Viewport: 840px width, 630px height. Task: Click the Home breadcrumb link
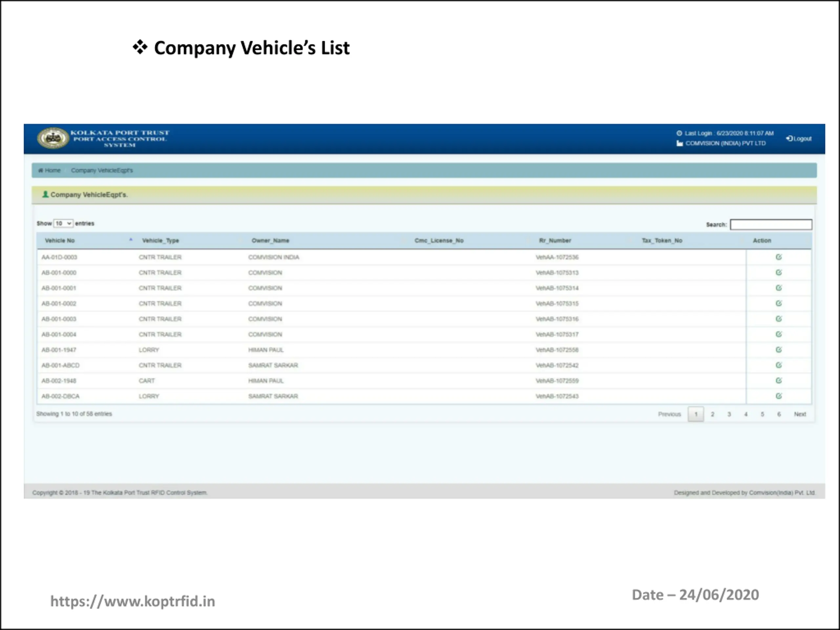click(x=53, y=171)
